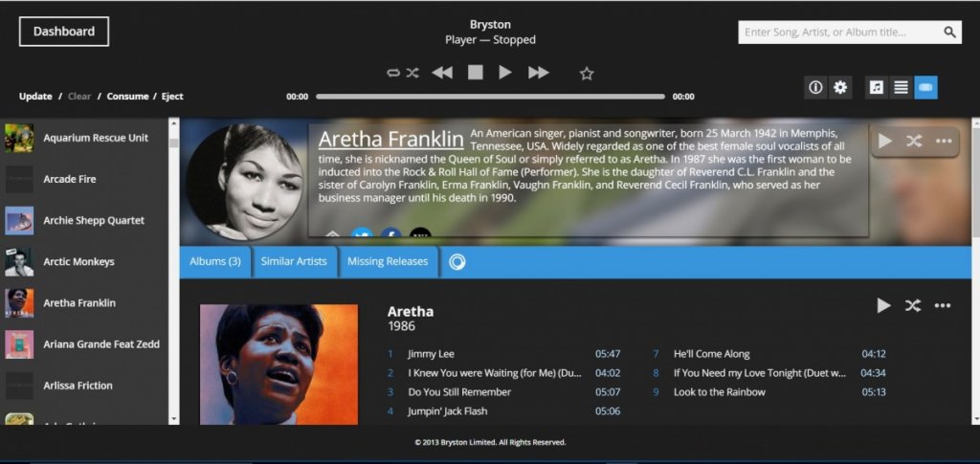Click Aretha Franklin heading link
The width and height of the screenshot is (980, 464).
click(390, 140)
